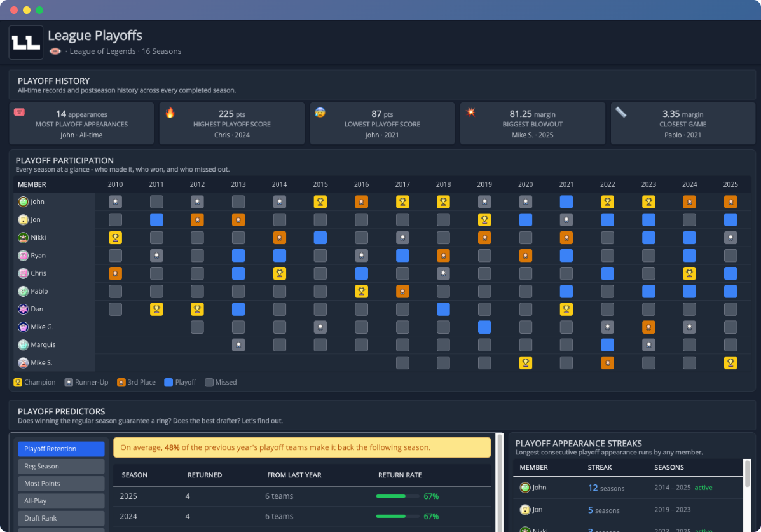Click Dan's avatar in member column
The width and height of the screenshot is (761, 532).
(23, 309)
